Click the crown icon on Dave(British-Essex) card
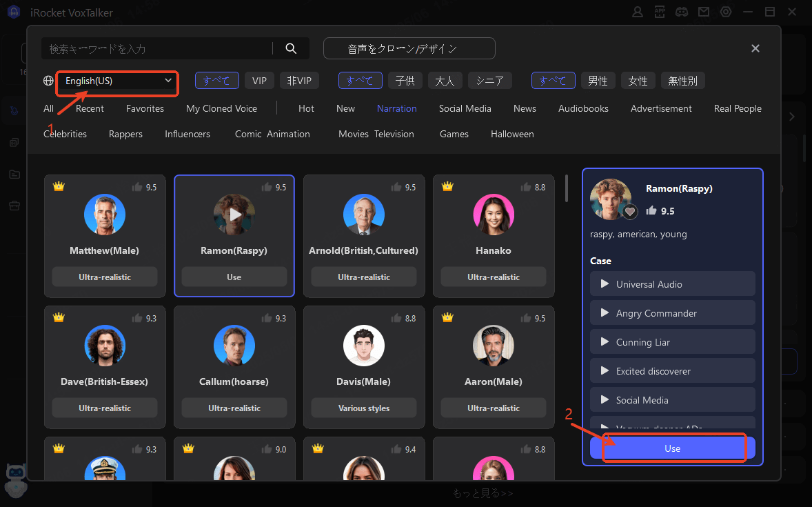Screen dimensions: 812x507 point(59,317)
